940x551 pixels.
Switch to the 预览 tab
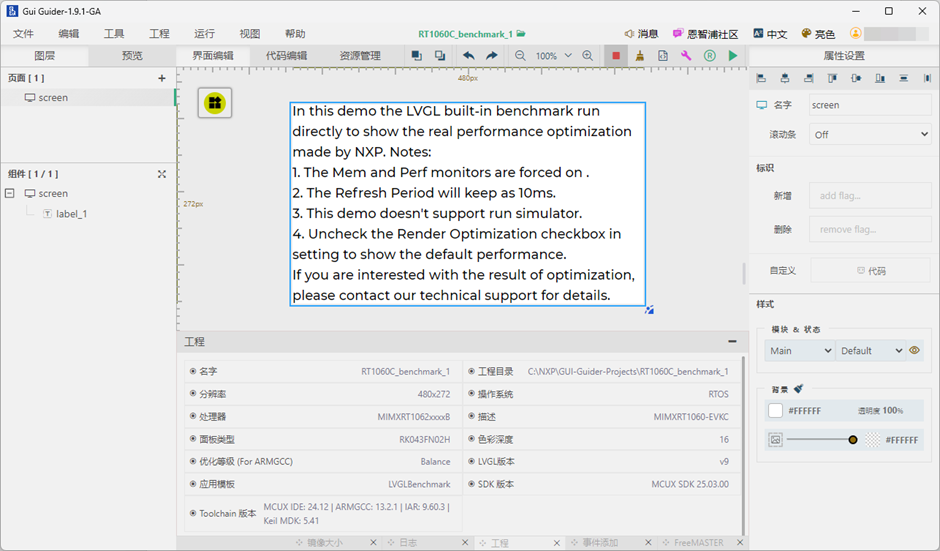click(132, 56)
